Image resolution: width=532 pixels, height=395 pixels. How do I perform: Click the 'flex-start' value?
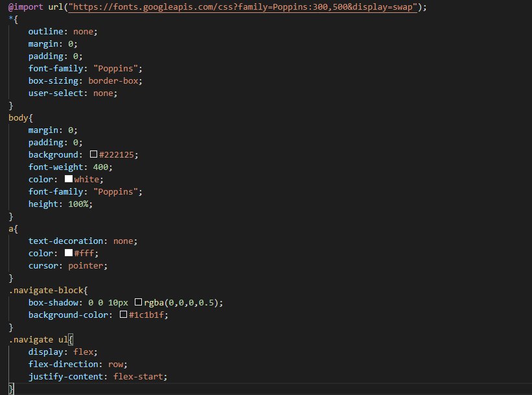pyautogui.click(x=138, y=376)
